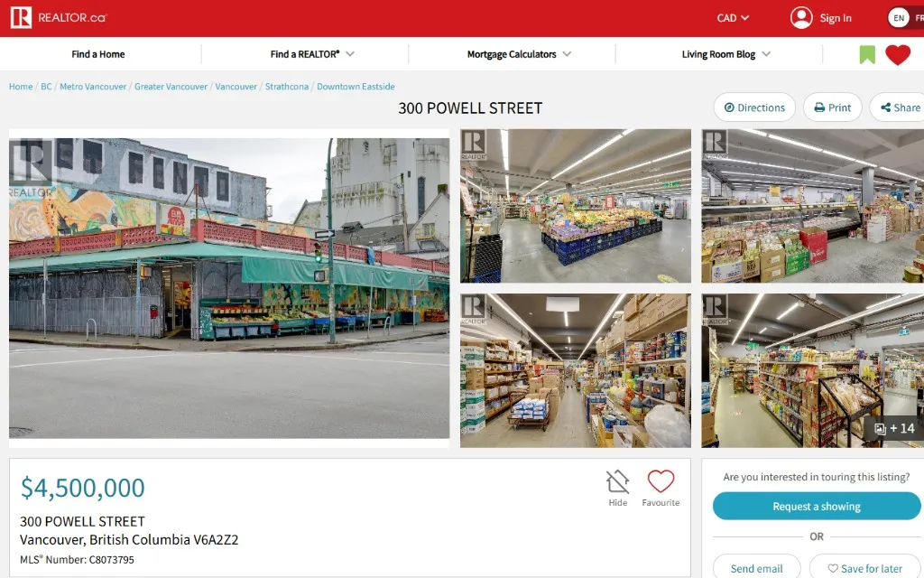Open the Mortgage Calculators dropdown

pos(519,54)
